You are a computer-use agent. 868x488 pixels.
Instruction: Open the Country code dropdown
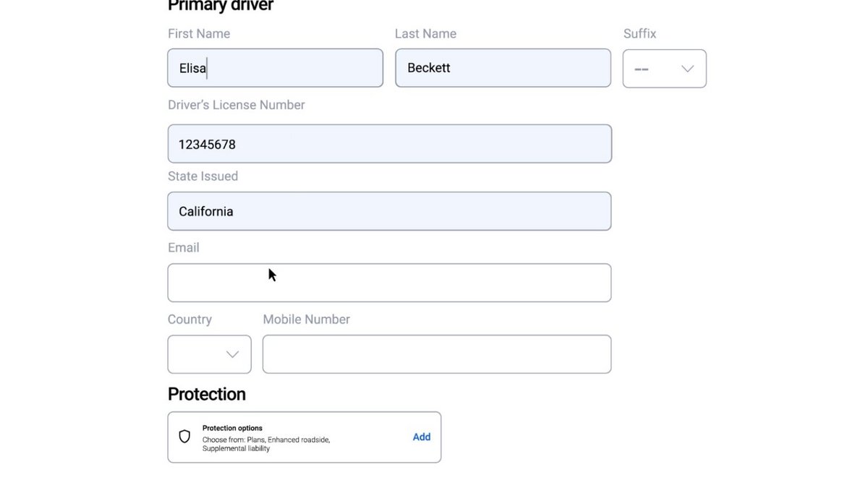(209, 354)
